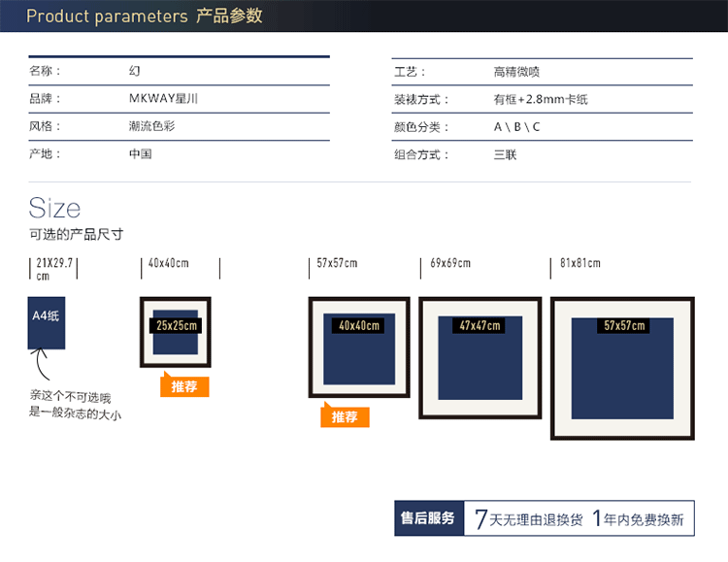Click the blue 售后服务 box
Image resolution: width=728 pixels, height=562 pixels.
click(x=429, y=518)
